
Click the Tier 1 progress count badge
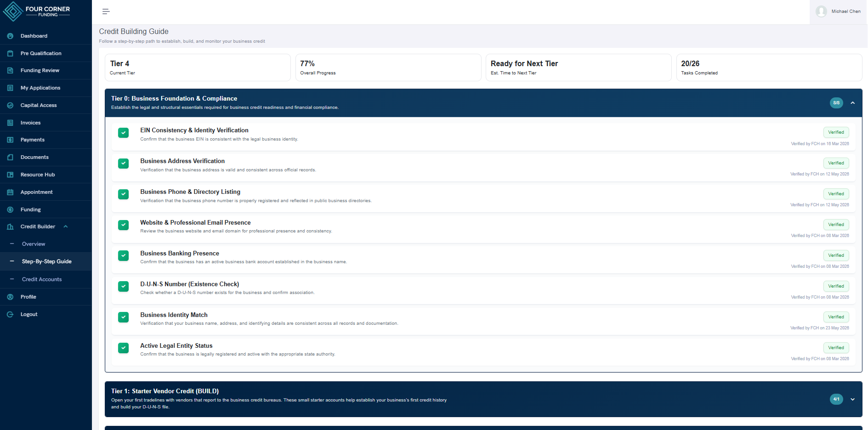click(836, 399)
